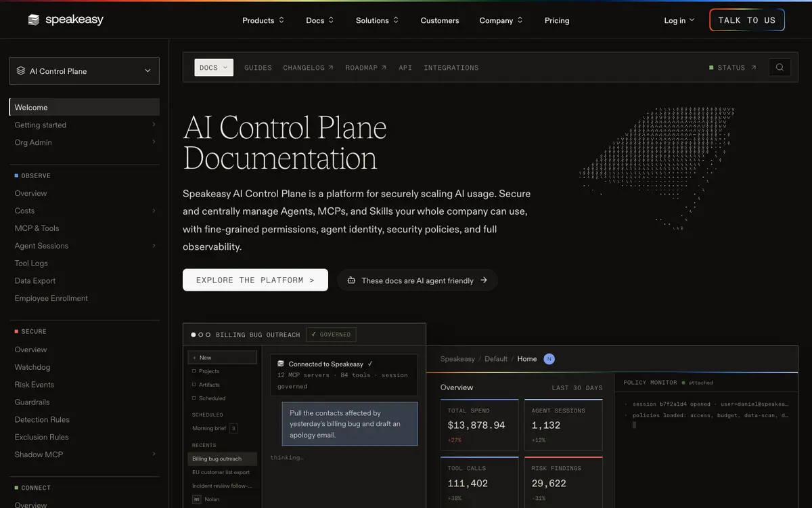This screenshot has height=508, width=812.
Task: Open the Pricing page
Action: tap(557, 20)
